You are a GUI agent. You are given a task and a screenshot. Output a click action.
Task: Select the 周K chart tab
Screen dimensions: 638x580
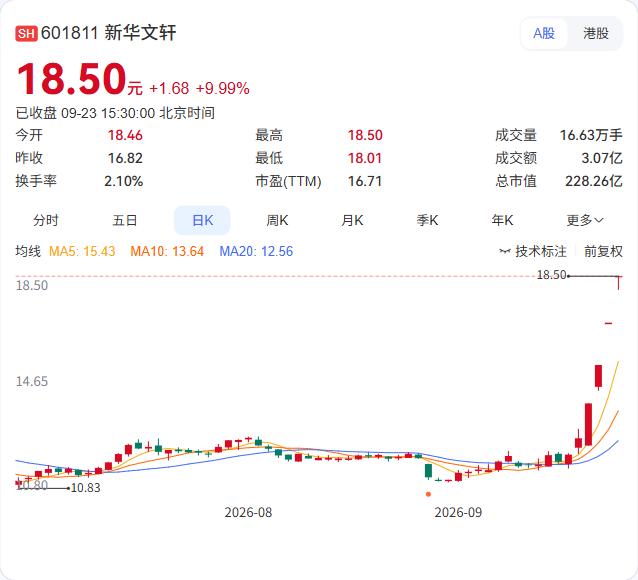[x=277, y=220]
